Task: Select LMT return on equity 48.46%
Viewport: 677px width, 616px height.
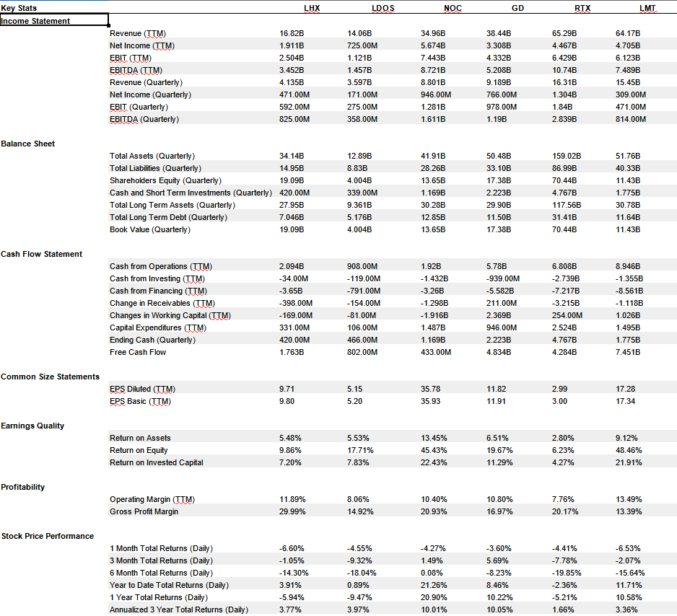Action: pos(629,450)
